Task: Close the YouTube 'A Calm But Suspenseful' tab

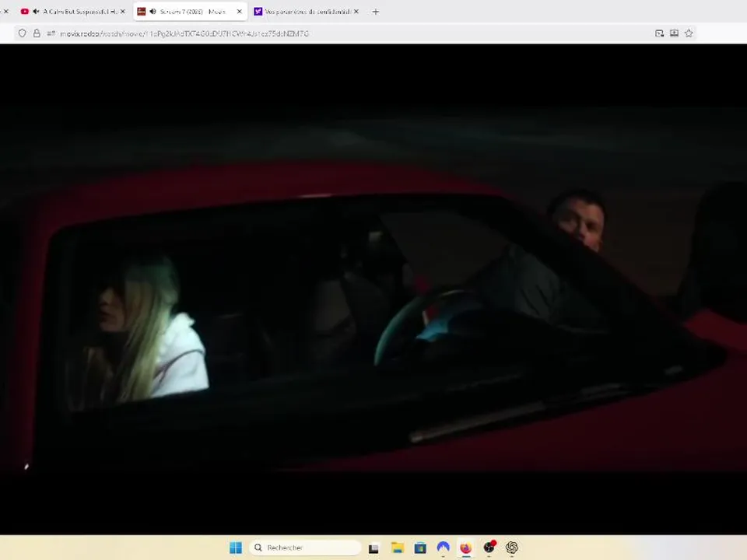Action: 123,12
